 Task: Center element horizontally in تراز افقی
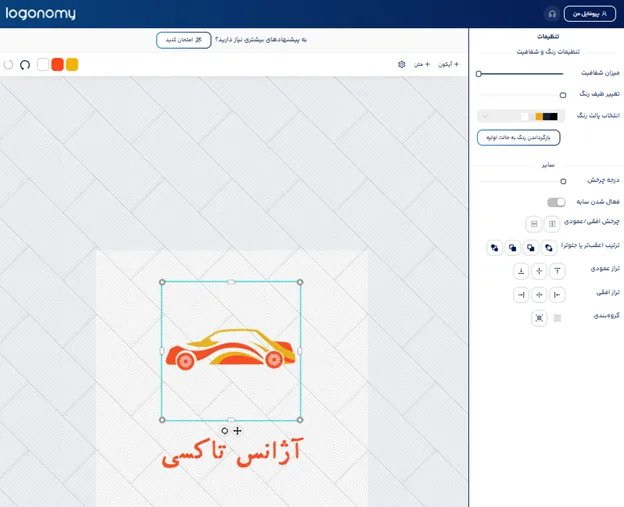539,294
